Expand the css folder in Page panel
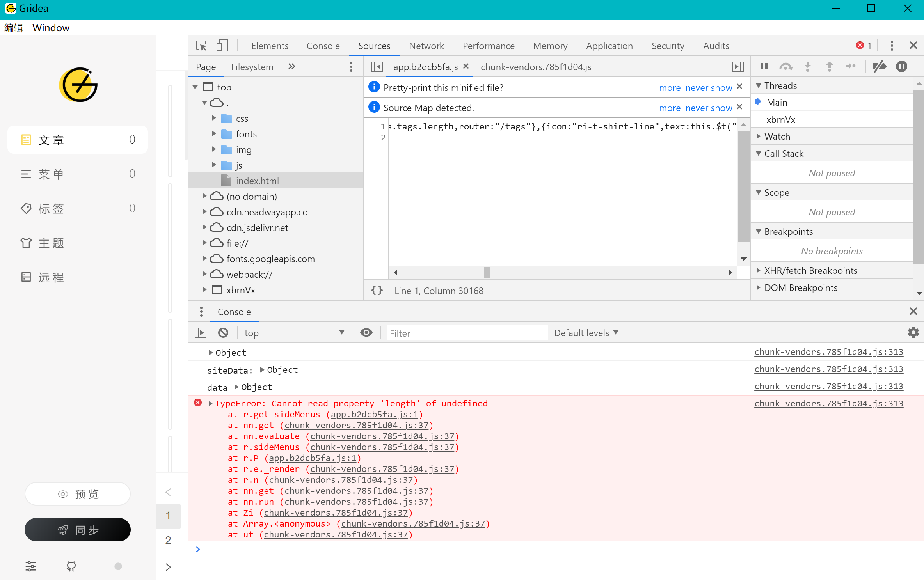Image resolution: width=924 pixels, height=580 pixels. point(213,118)
